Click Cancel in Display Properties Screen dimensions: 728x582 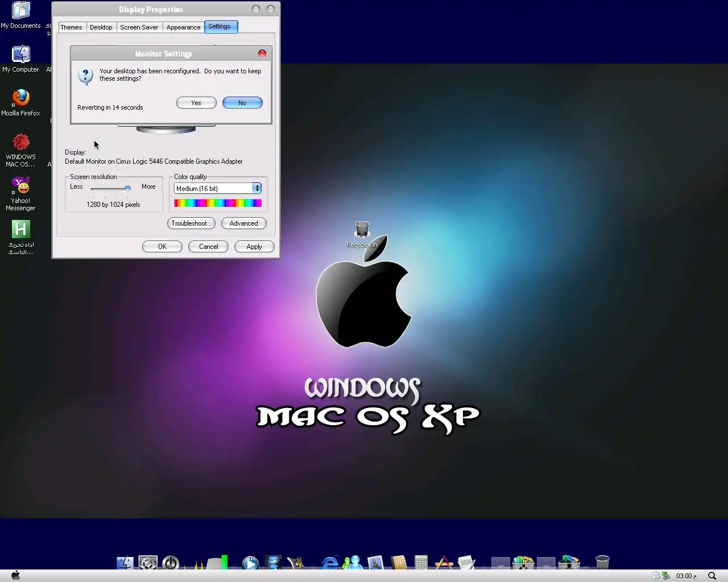pos(208,247)
